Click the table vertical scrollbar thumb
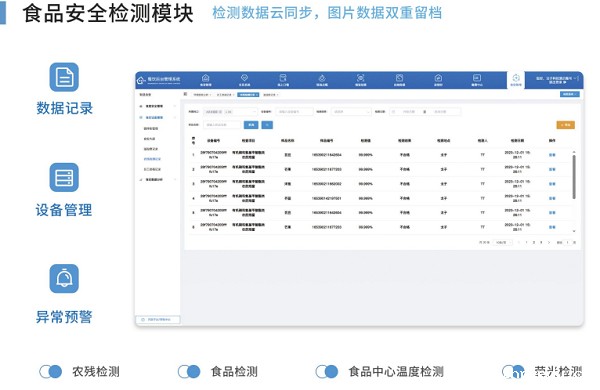 click(574, 177)
